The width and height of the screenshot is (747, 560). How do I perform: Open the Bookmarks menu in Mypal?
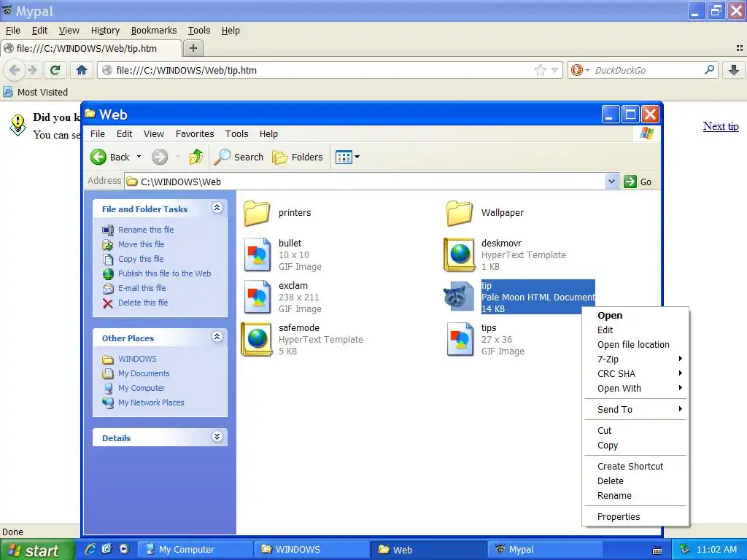tap(154, 31)
